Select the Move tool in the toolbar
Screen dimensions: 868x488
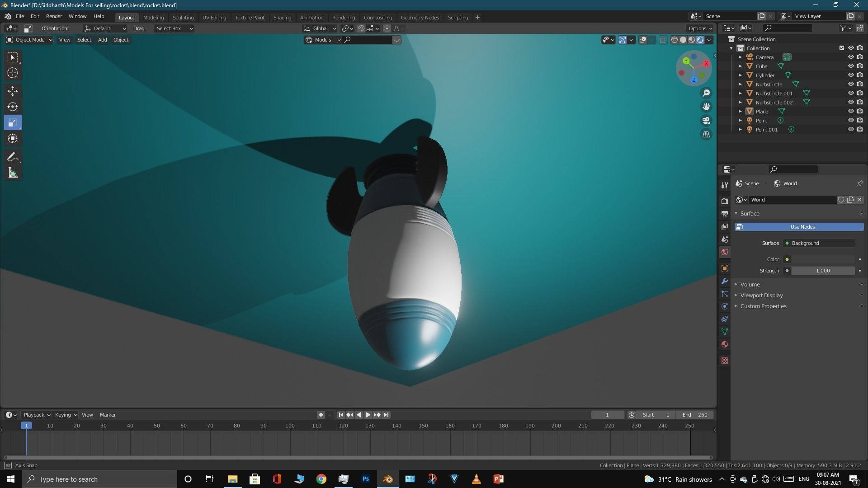[x=13, y=91]
